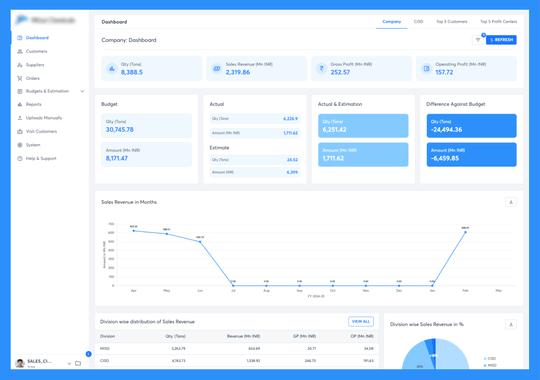Click the difference Qty -24,494.36 card
The image size is (540, 380).
pos(471,126)
